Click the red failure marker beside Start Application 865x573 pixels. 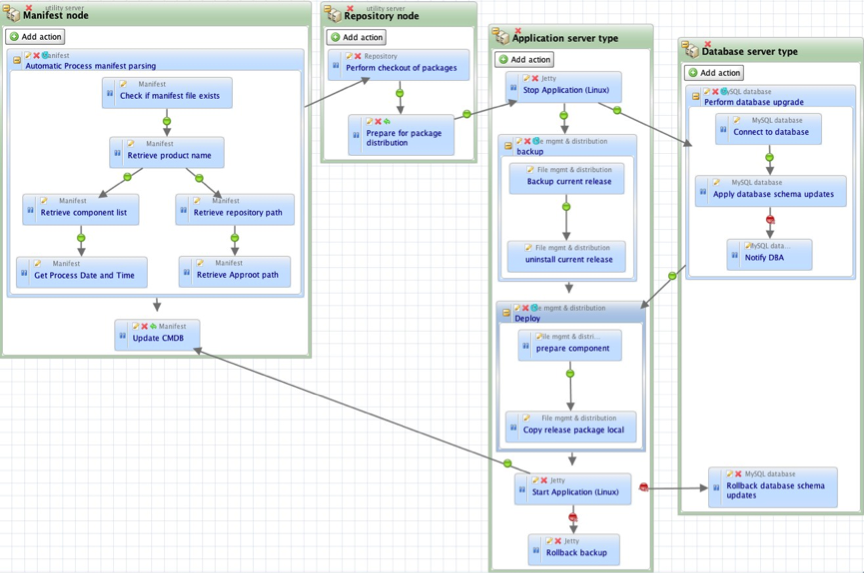(x=643, y=487)
